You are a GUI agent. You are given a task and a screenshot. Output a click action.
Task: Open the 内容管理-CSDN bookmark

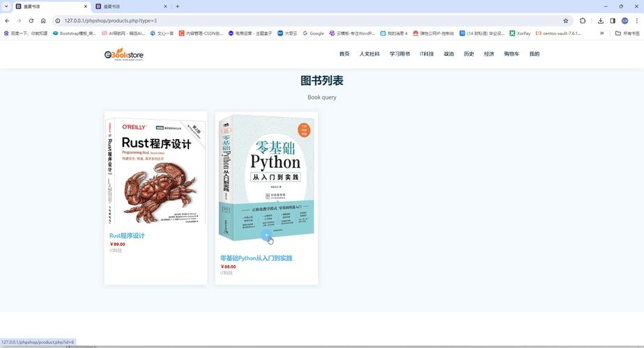point(201,33)
